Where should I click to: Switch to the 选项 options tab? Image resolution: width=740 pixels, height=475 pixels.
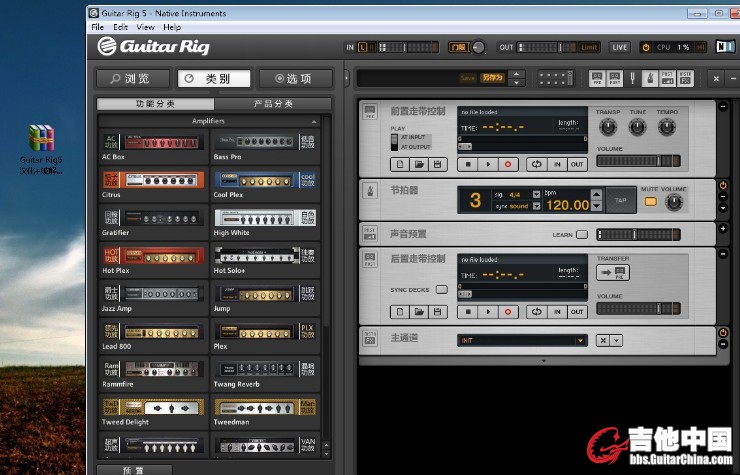tap(295, 78)
